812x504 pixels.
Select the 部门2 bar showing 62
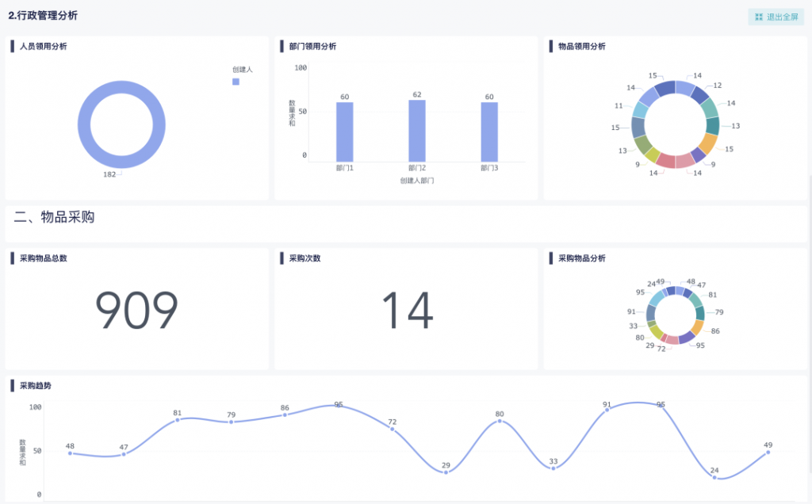[x=417, y=131]
